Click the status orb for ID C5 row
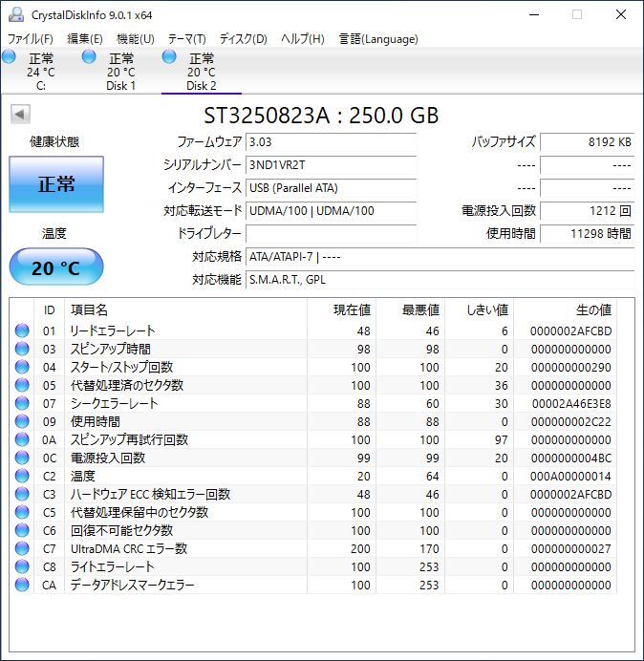The height and width of the screenshot is (661, 644). (x=22, y=512)
